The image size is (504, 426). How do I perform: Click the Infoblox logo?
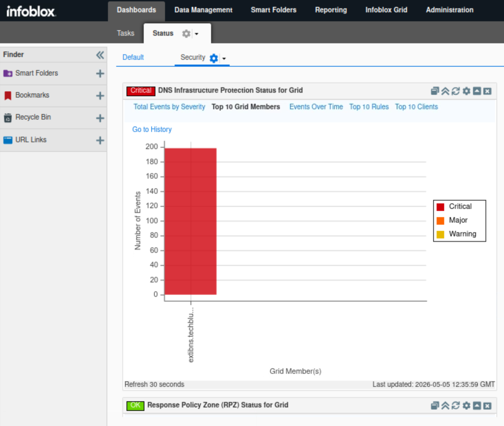tap(31, 11)
